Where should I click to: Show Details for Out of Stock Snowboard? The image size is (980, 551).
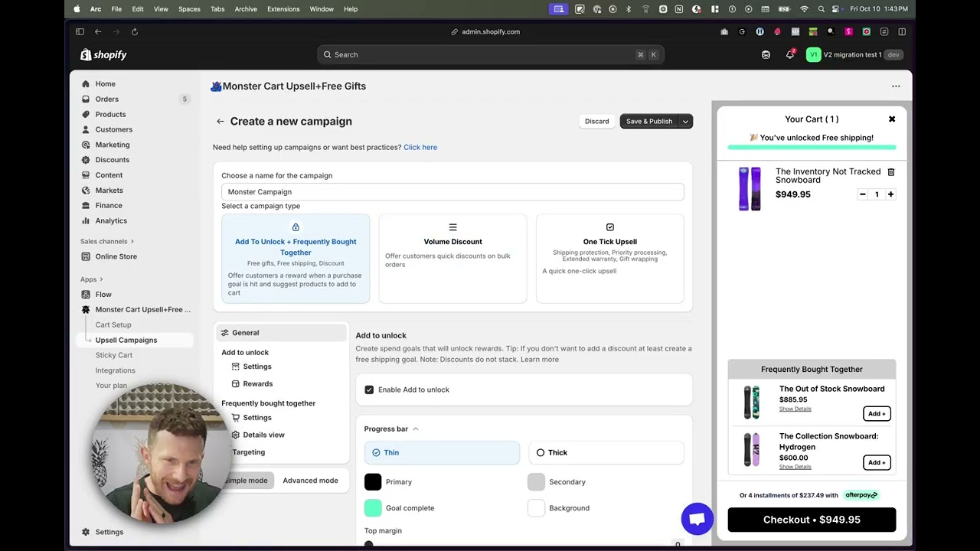(795, 409)
